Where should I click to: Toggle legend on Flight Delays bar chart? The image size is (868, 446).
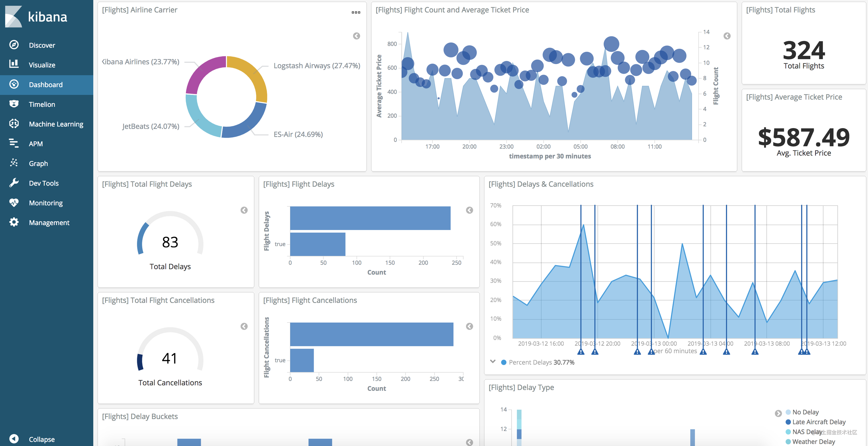pos(469,210)
